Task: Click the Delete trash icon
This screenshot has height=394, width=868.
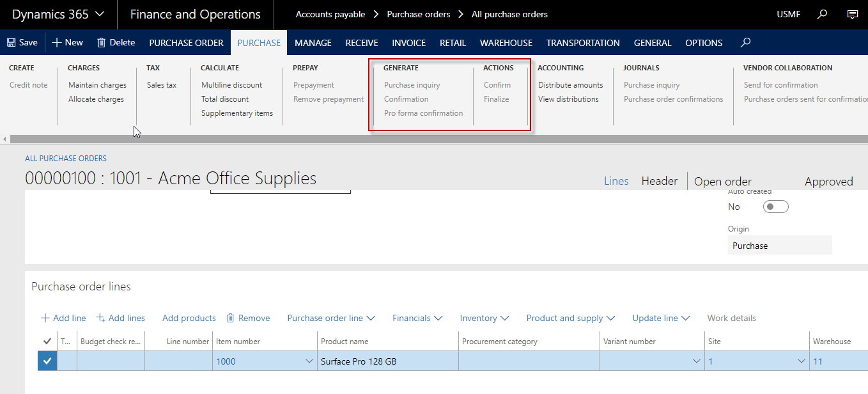Action: coord(101,43)
